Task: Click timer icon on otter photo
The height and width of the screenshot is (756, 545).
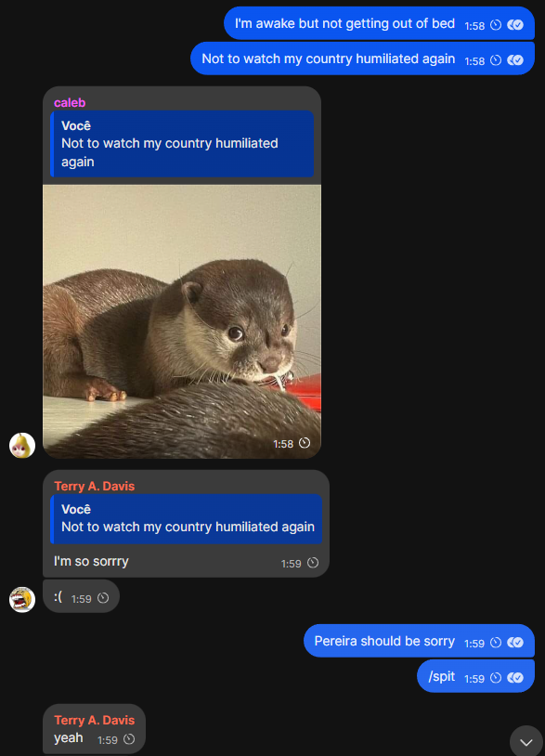Action: pyautogui.click(x=305, y=443)
